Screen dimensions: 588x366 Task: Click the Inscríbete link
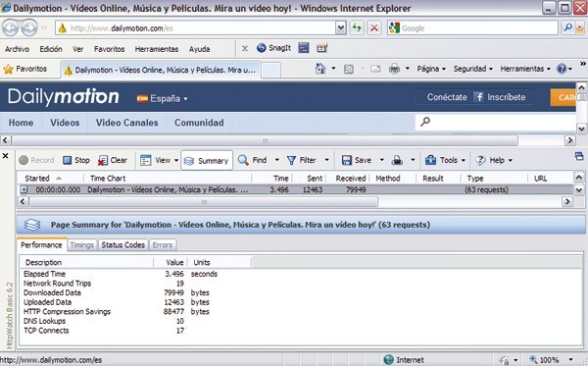click(x=507, y=97)
